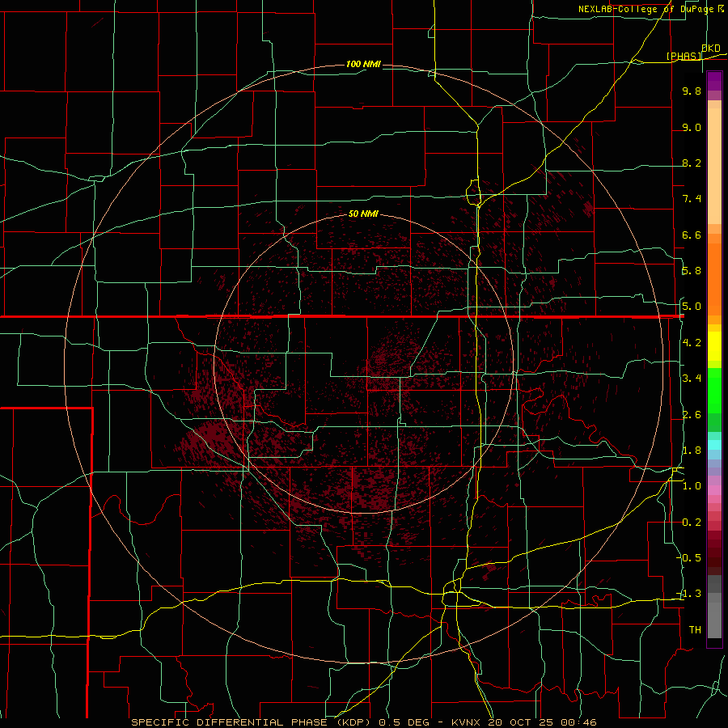Click the TH label on the color scale
Screen dimensions: 728x728
click(x=695, y=630)
